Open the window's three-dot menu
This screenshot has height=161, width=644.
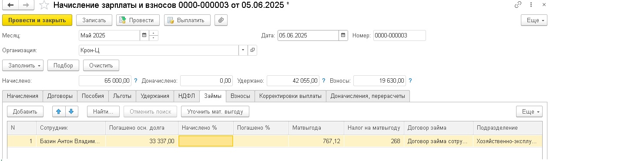[x=531, y=5]
